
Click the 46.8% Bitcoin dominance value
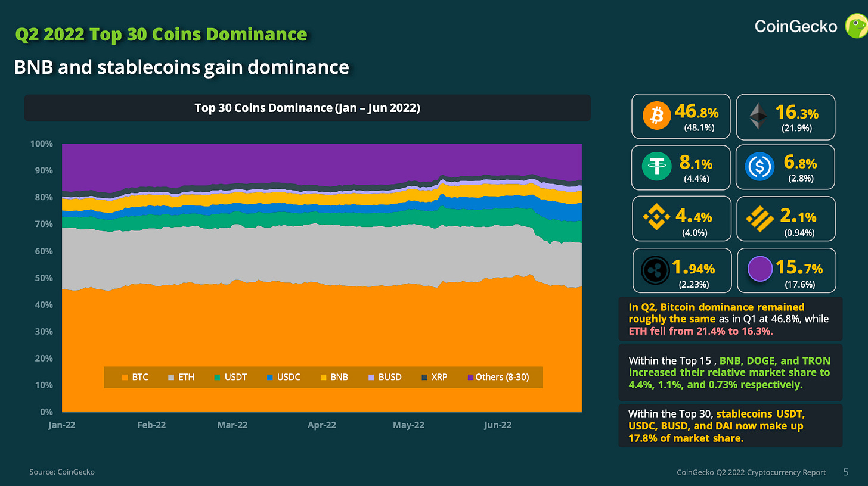(697, 112)
